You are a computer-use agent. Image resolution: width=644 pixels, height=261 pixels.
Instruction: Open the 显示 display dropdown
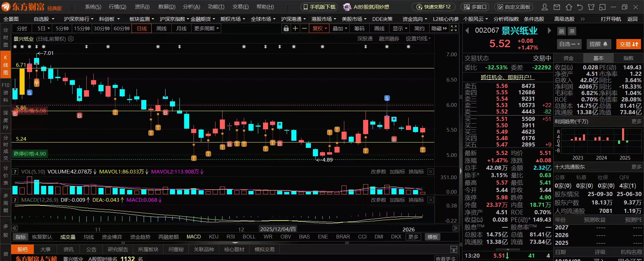[x=400, y=29]
